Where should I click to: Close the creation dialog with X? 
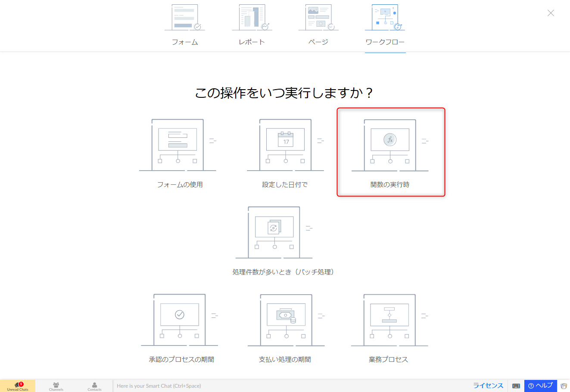coord(551,13)
